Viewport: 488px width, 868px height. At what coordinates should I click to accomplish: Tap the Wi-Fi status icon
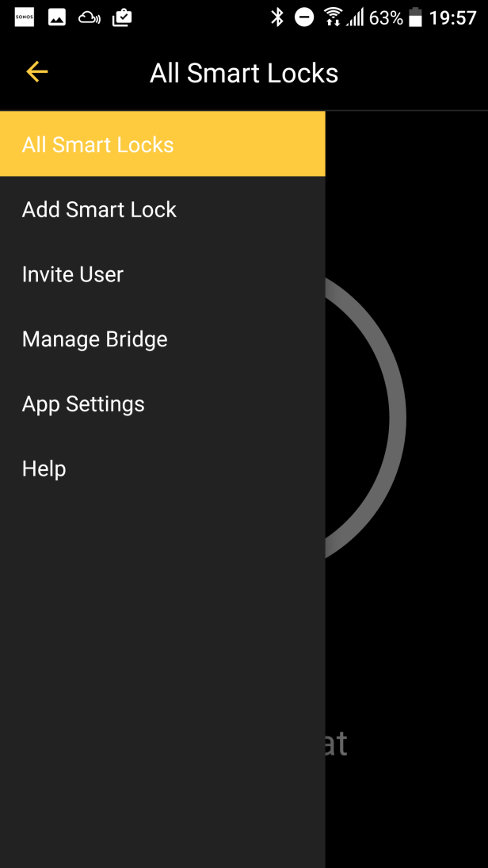click(x=333, y=17)
